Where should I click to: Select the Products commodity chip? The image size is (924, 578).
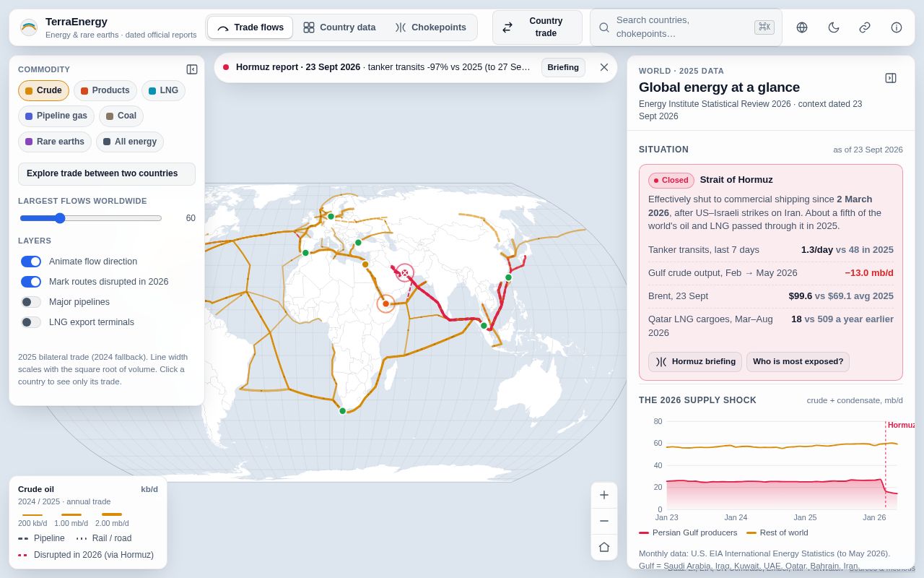(105, 90)
